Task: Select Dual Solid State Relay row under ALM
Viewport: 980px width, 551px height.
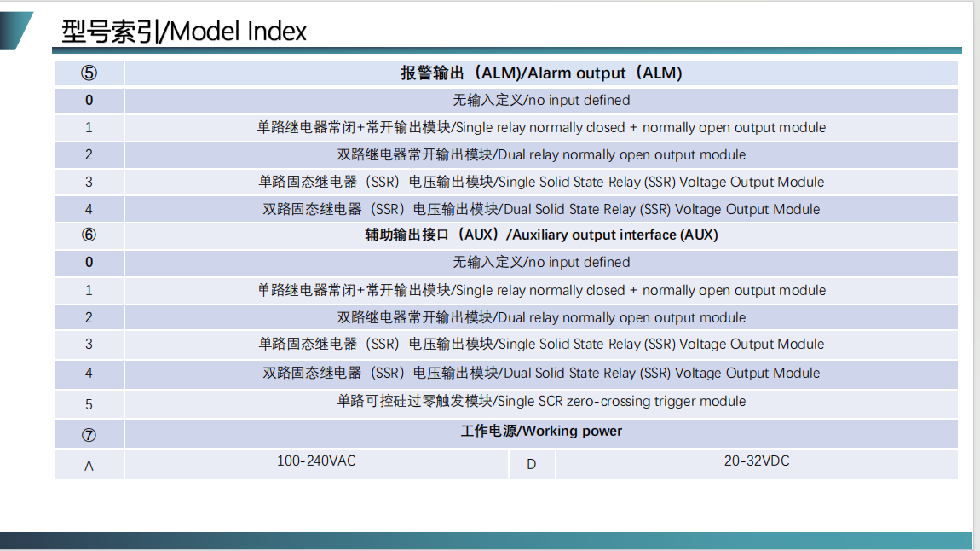Action: point(541,210)
